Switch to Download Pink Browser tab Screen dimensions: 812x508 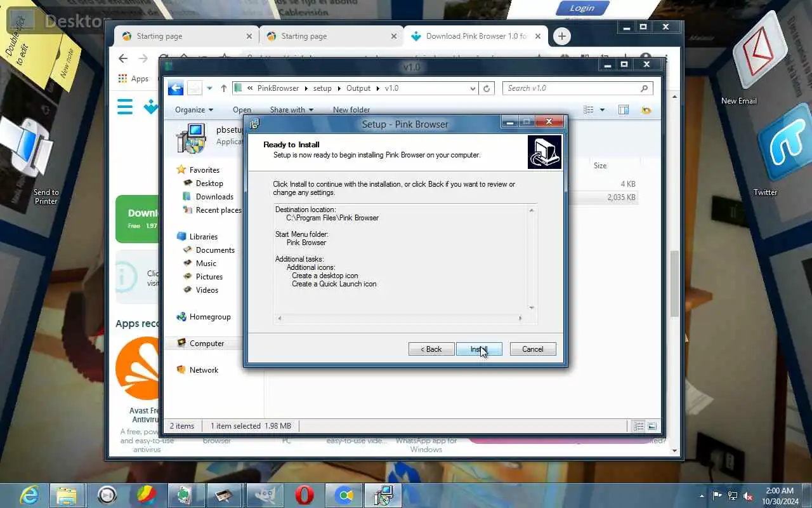click(x=476, y=36)
